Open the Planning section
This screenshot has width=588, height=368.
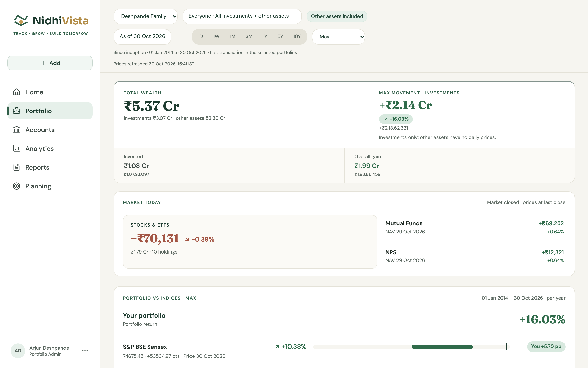50,186
